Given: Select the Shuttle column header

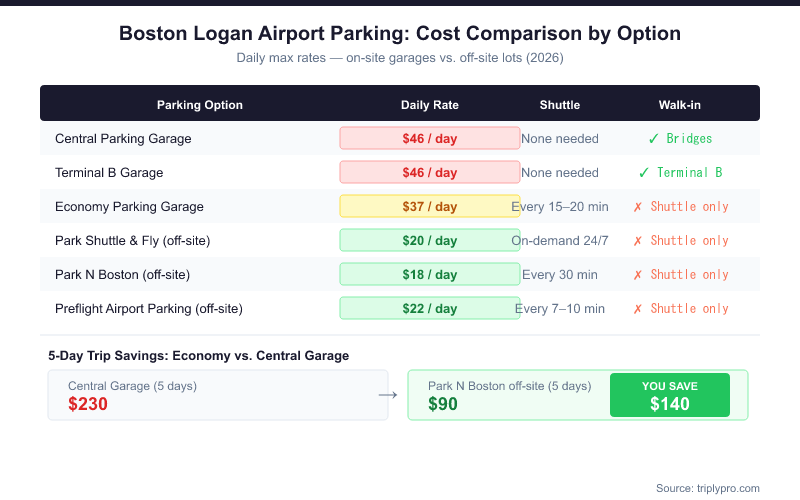Looking at the screenshot, I should click(560, 105).
